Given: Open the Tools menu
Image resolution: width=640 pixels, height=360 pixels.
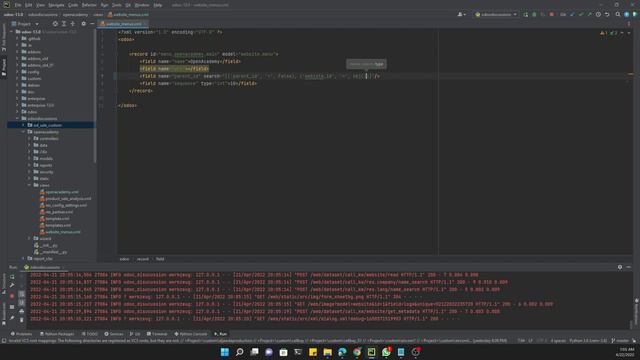Looking at the screenshot, I should pyautogui.click(x=117, y=5).
